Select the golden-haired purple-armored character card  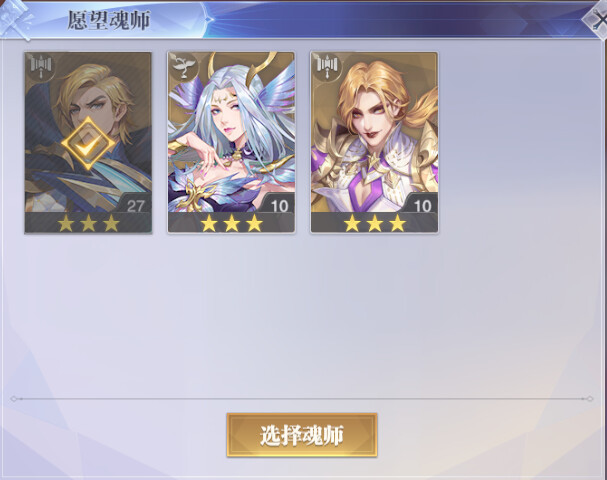(374, 142)
